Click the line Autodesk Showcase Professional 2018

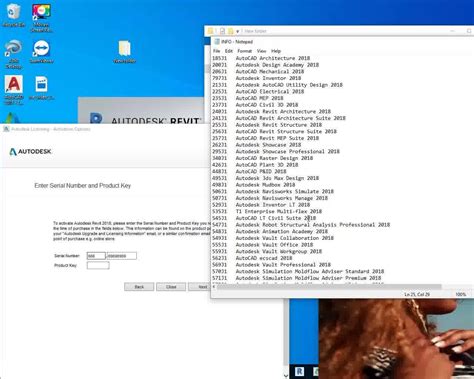(x=276, y=151)
